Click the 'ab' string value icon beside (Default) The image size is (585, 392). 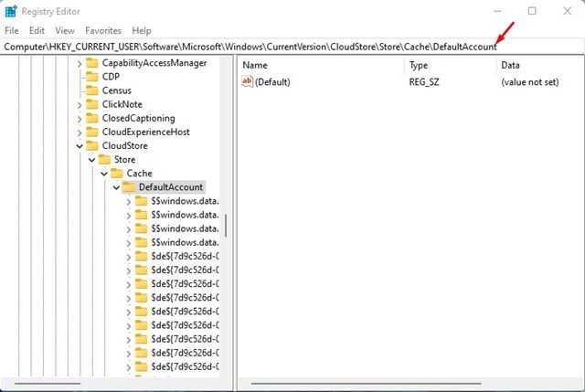247,81
